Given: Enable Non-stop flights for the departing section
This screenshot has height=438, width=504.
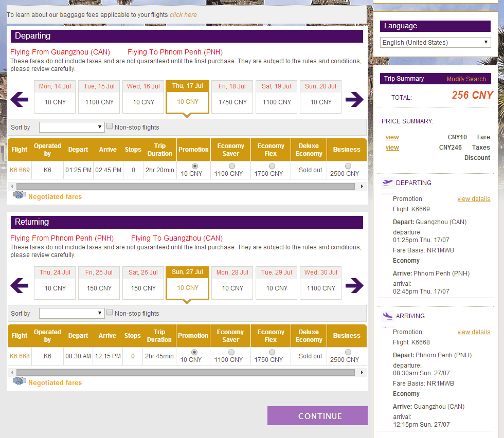Looking at the screenshot, I should pyautogui.click(x=110, y=126).
